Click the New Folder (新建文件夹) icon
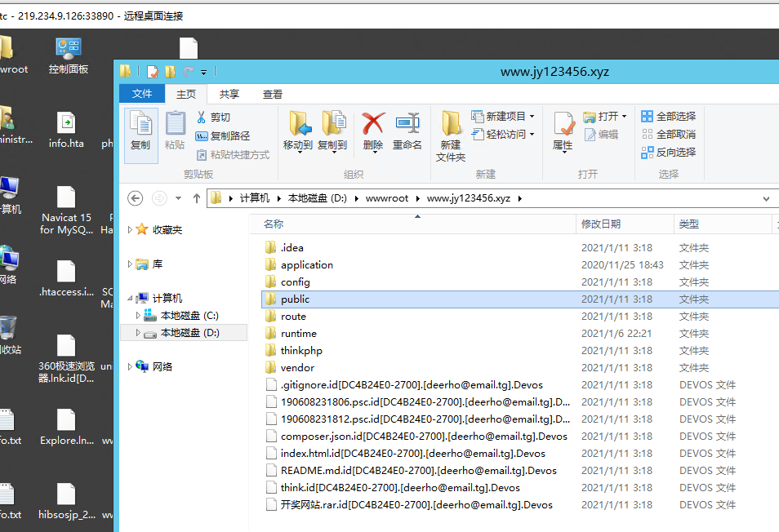 pos(451,124)
